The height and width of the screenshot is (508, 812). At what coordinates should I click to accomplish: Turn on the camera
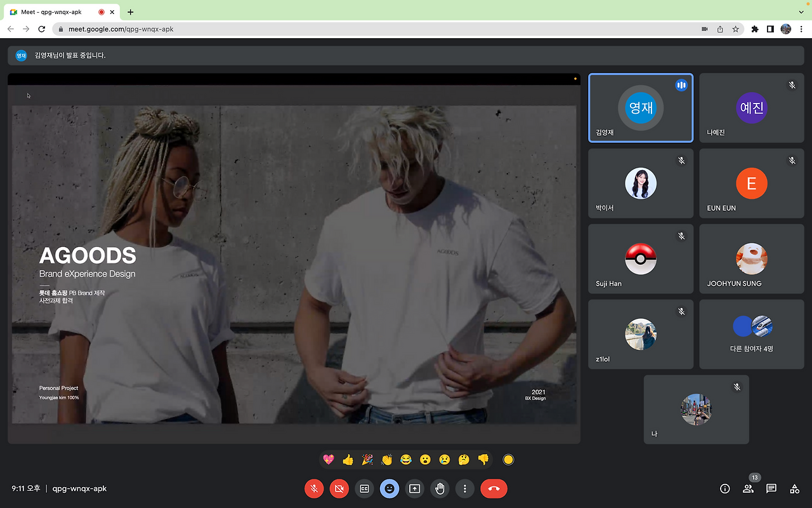pos(339,488)
